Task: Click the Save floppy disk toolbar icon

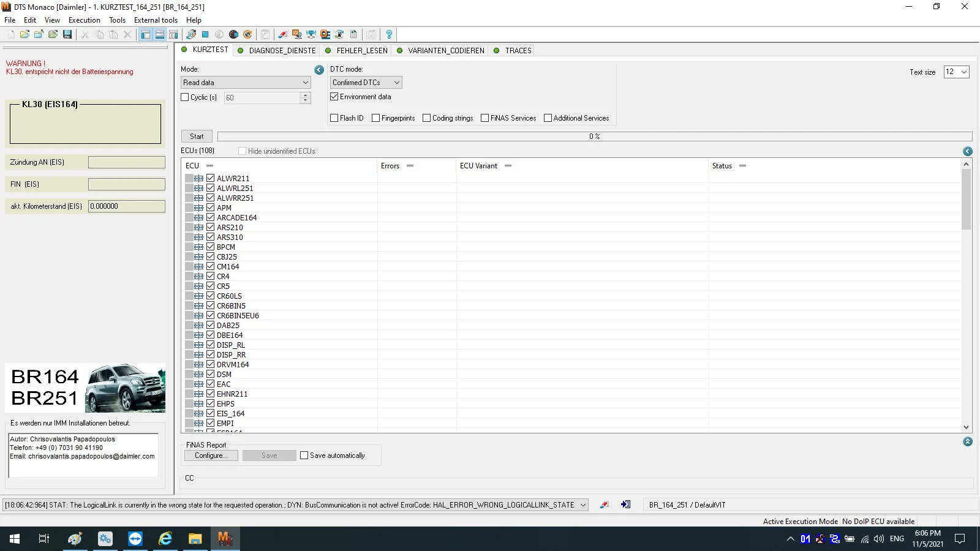Action: coord(67,34)
